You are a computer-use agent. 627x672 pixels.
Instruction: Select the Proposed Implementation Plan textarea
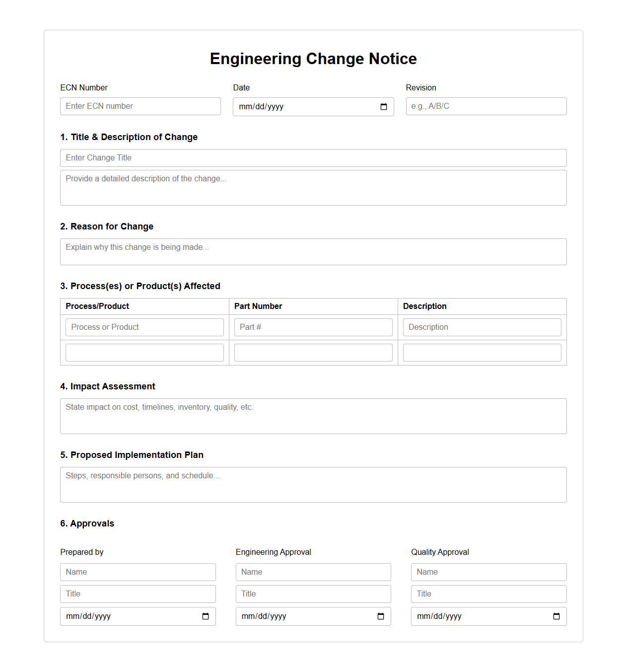[313, 484]
